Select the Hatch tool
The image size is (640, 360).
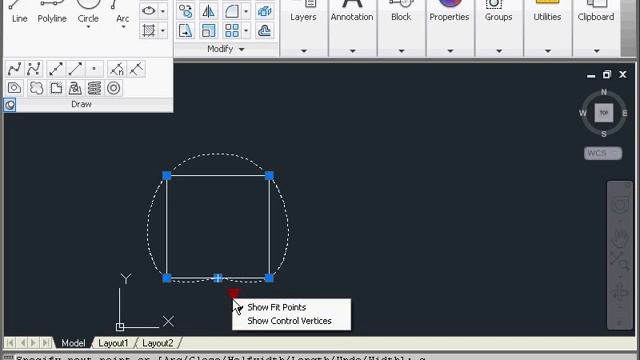(149, 31)
